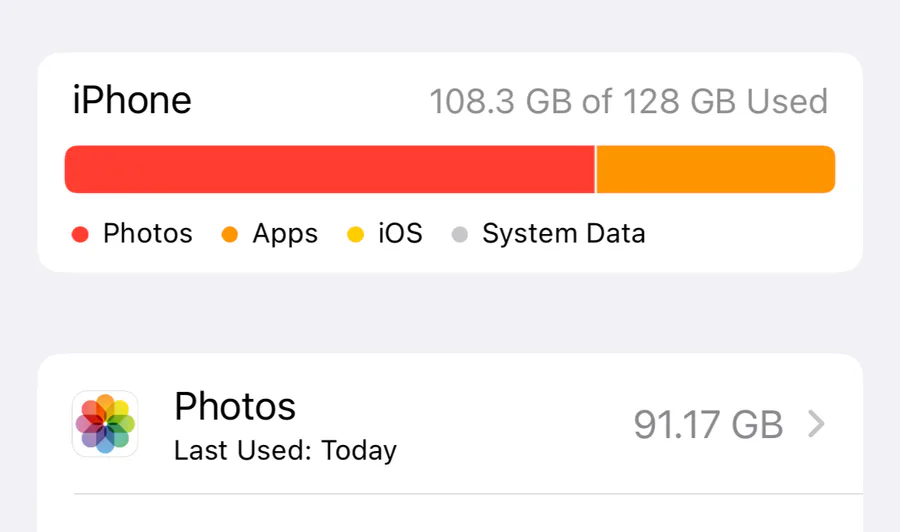Tap the 108.3 GB of 128 GB Used text
This screenshot has height=532, width=900.
click(629, 102)
